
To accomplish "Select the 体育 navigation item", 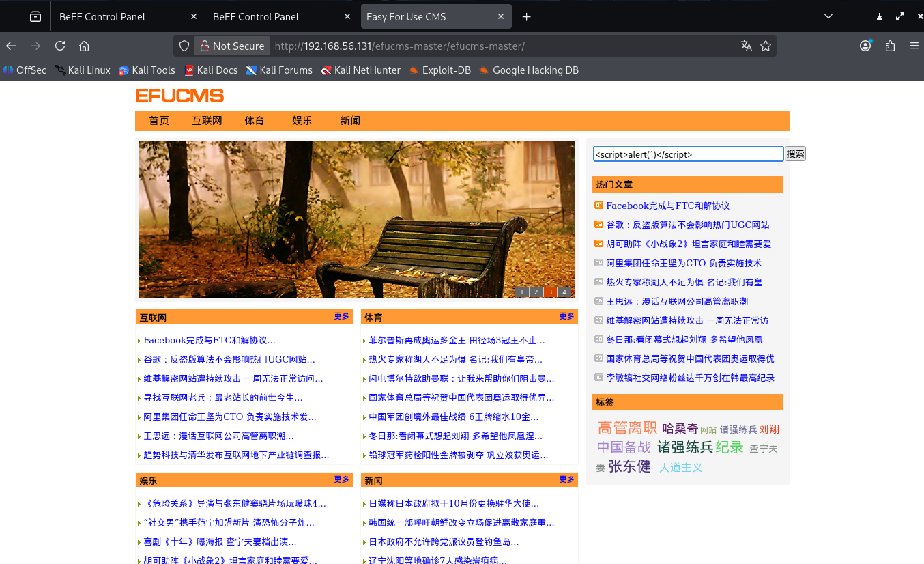I will click(x=255, y=121).
